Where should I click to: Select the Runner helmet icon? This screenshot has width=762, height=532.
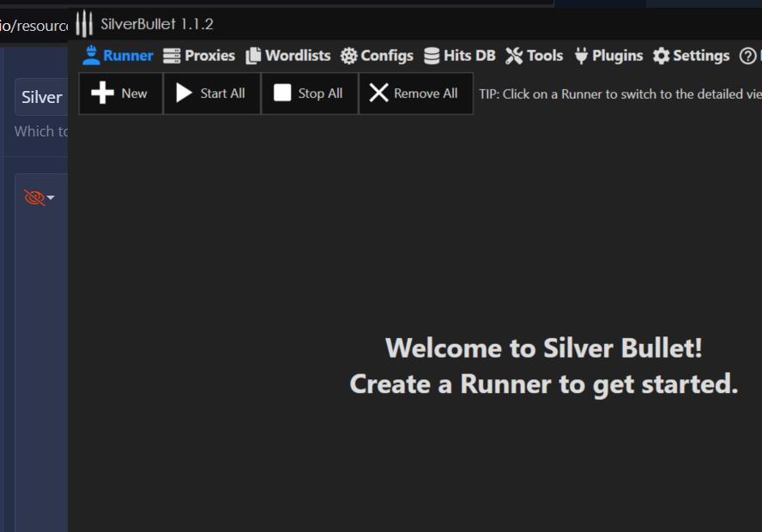pyautogui.click(x=91, y=55)
